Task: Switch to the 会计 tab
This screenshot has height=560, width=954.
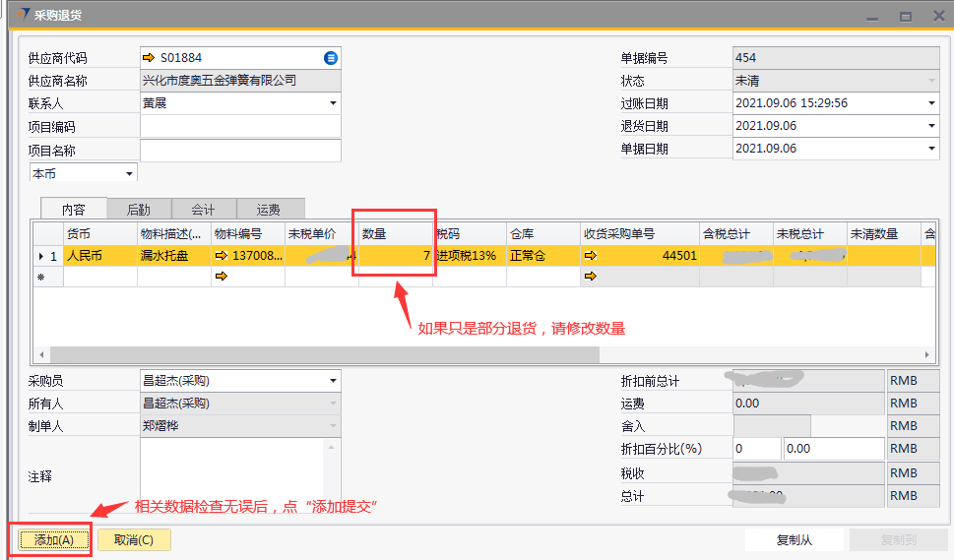Action: coord(203,209)
